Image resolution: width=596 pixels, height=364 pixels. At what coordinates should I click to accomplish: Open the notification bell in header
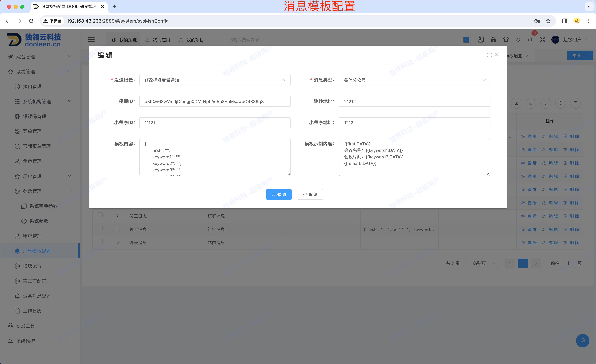tap(530, 40)
